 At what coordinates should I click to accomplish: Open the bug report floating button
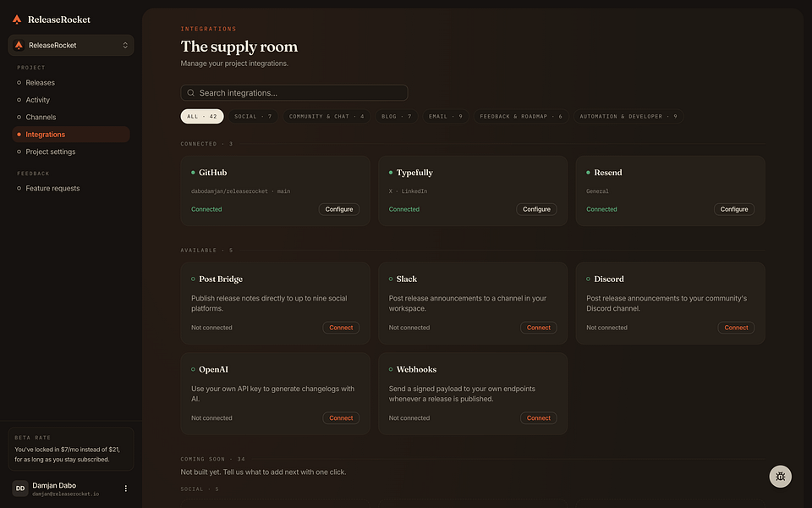781,477
